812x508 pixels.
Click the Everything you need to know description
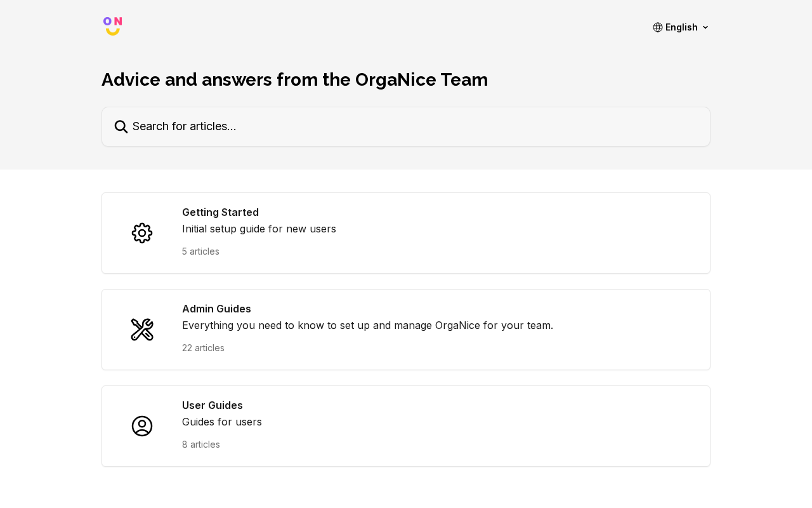(x=367, y=325)
